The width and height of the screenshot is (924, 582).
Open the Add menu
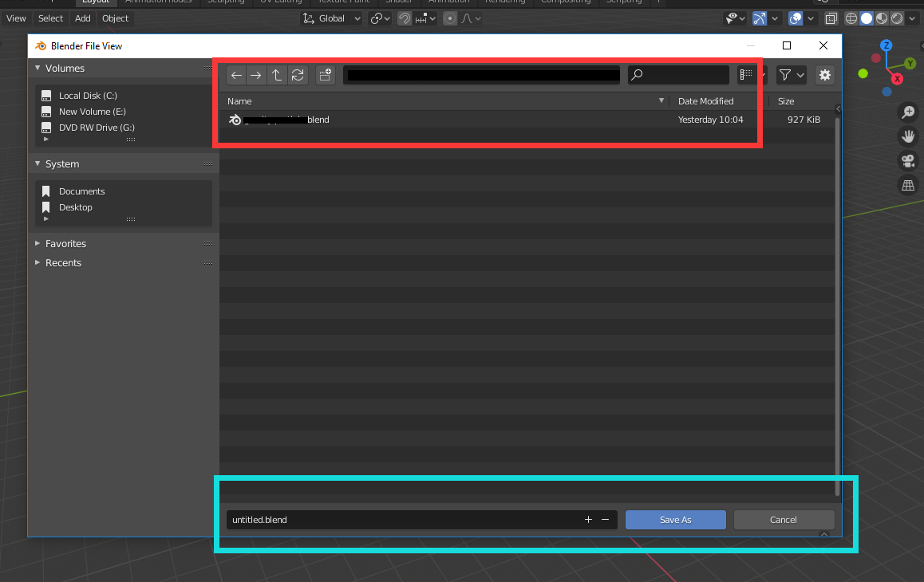[82, 18]
